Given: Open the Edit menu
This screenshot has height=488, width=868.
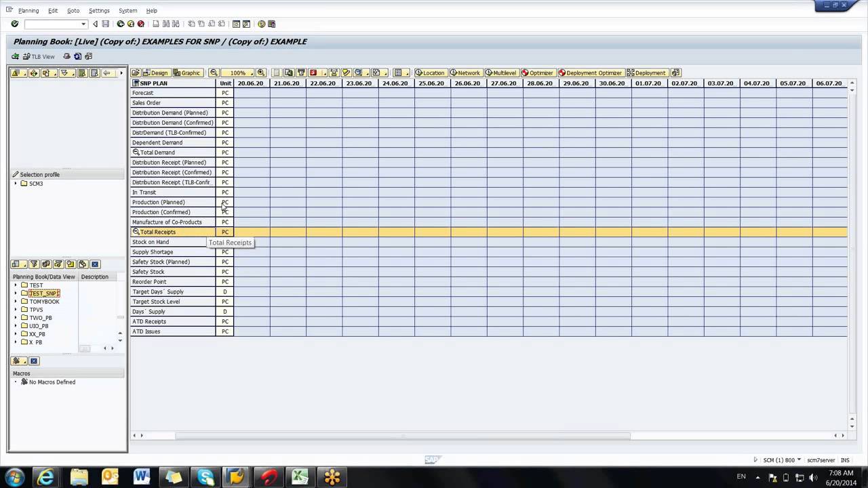Looking at the screenshot, I should point(52,11).
